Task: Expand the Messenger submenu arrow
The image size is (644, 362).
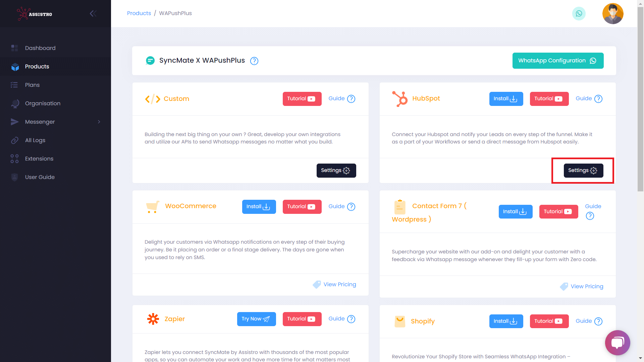Action: [x=99, y=122]
